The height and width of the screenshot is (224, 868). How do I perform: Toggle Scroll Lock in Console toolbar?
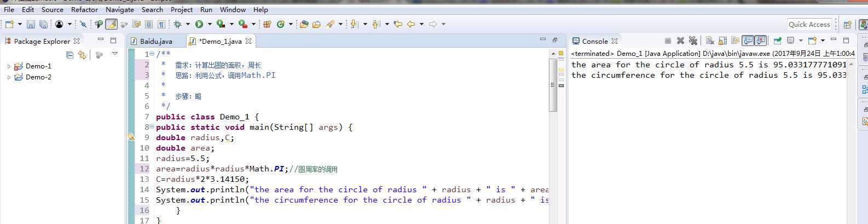pyautogui.click(x=722, y=41)
